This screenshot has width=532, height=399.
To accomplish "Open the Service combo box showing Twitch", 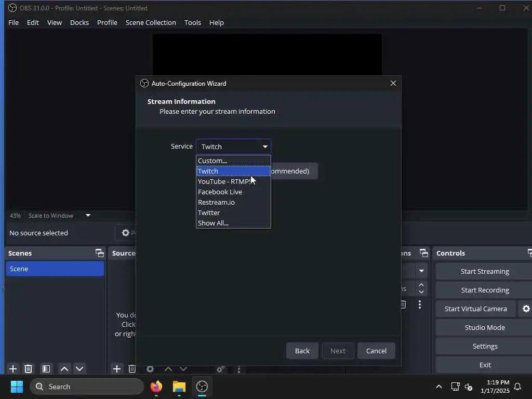I will tap(233, 147).
